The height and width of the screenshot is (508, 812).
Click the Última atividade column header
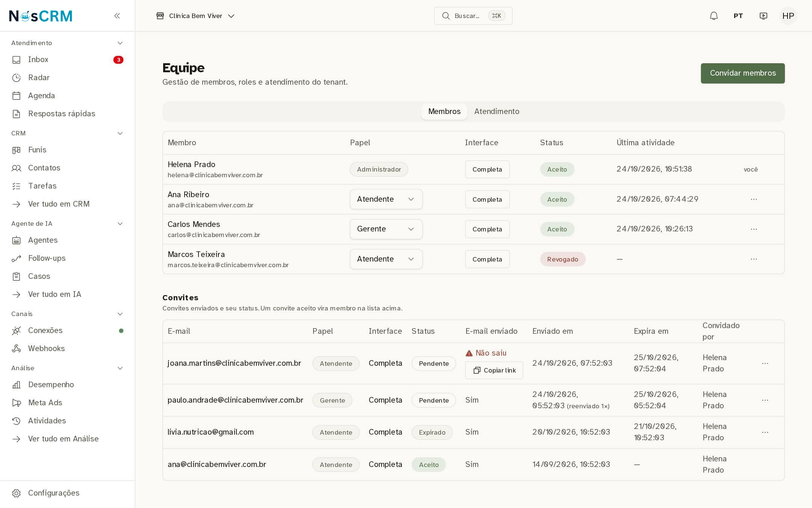point(645,143)
